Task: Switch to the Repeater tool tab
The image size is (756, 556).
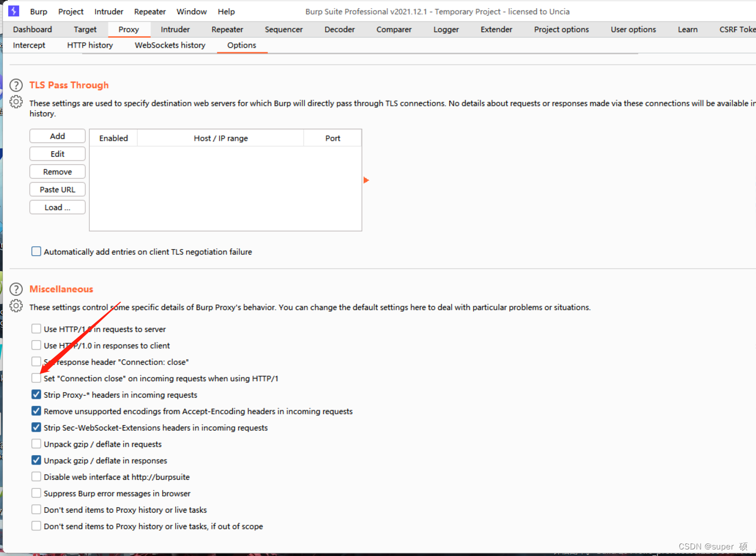Action: tap(227, 30)
